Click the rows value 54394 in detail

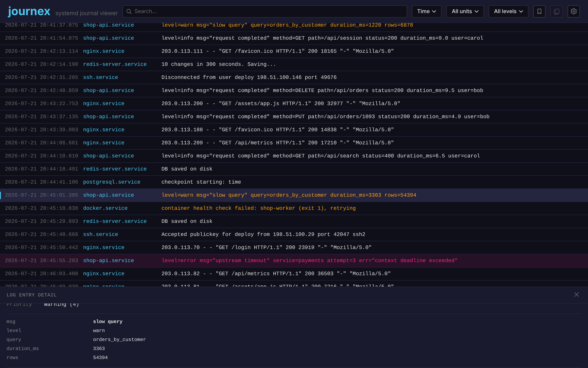click(x=100, y=358)
